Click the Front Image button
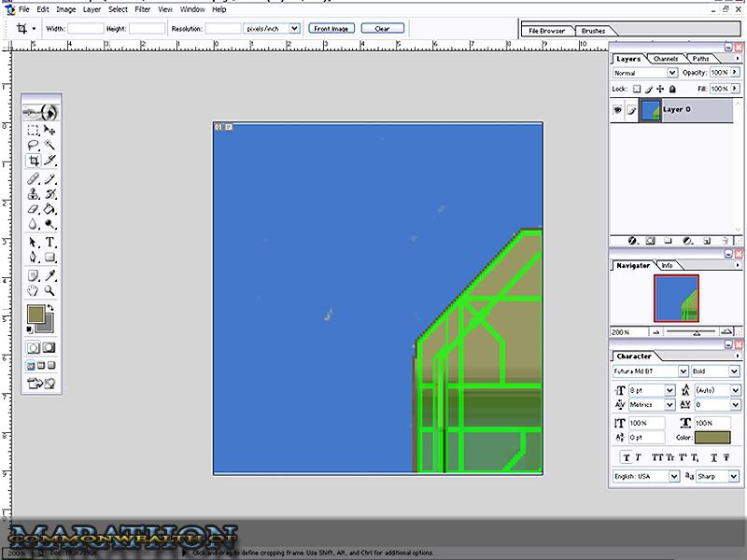The height and width of the screenshot is (560, 747). (x=331, y=29)
